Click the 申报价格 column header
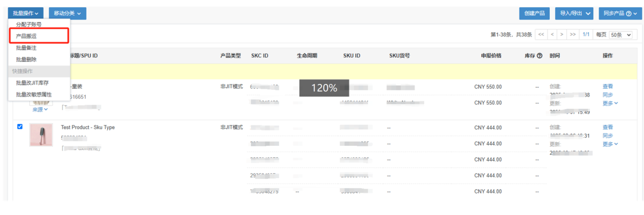Image resolution: width=644 pixels, height=215 pixels. pyautogui.click(x=491, y=56)
